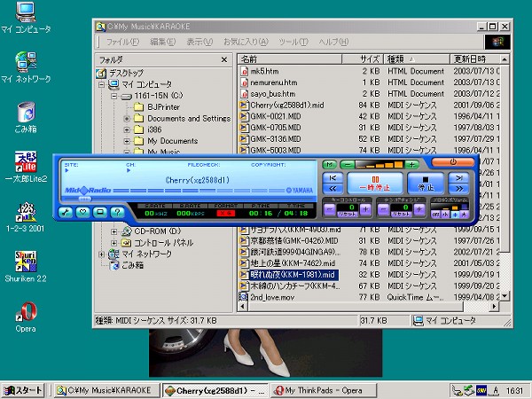Open the ツール menu in Explorer

tap(293, 42)
